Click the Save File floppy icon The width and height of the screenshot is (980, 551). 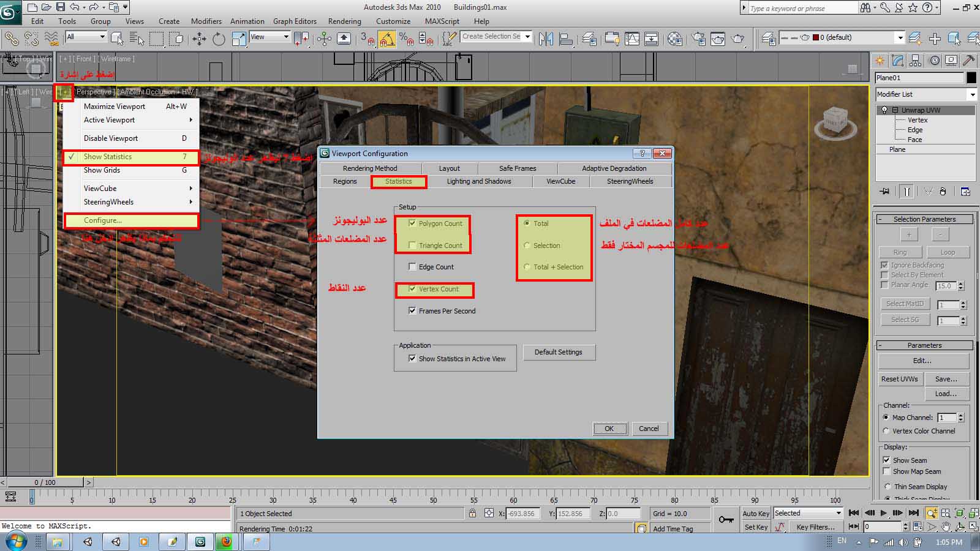(61, 7)
